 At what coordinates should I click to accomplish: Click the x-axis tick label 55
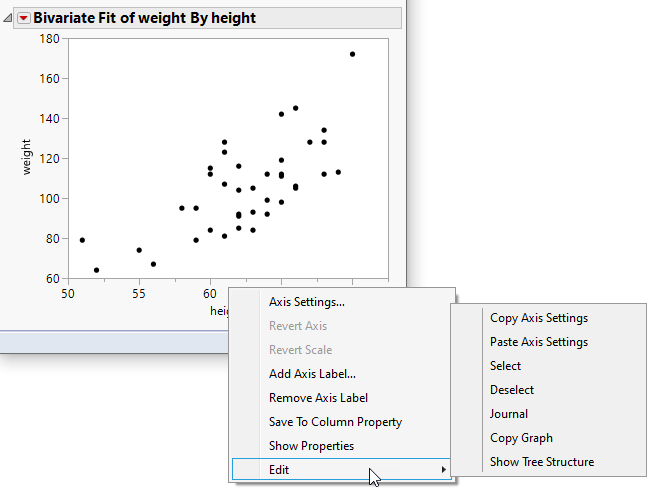(x=139, y=295)
